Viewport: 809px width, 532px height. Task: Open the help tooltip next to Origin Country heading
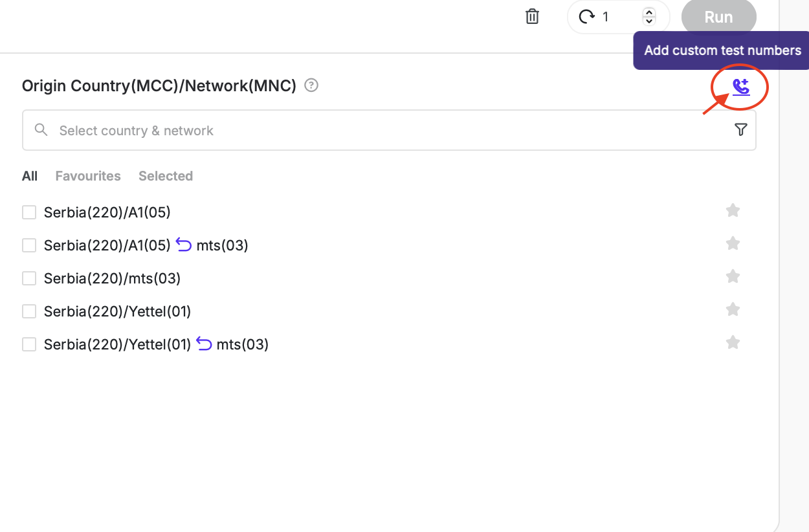pyautogui.click(x=311, y=85)
